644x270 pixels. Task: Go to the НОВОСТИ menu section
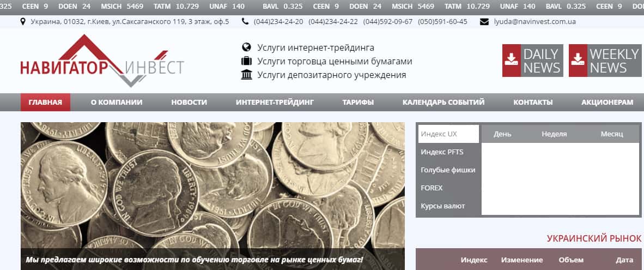189,103
